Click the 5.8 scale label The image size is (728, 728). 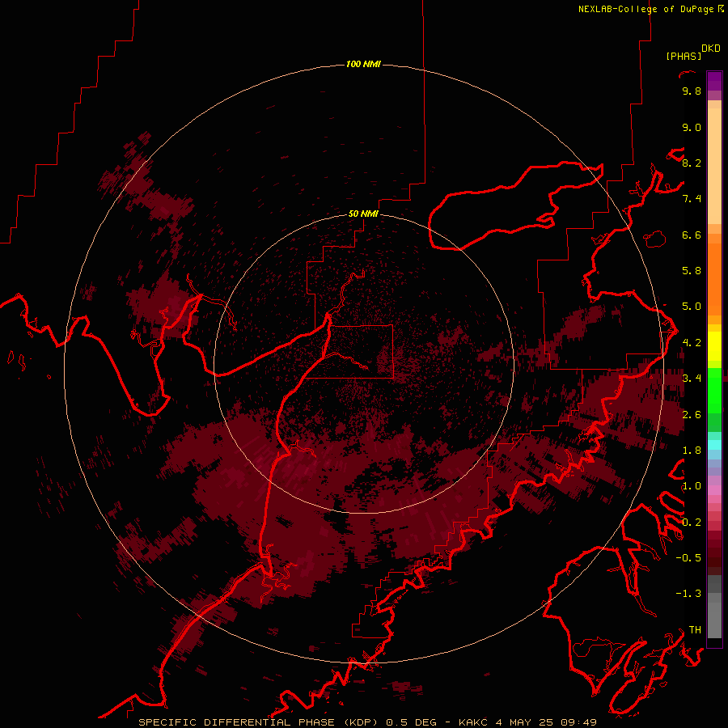[692, 270]
